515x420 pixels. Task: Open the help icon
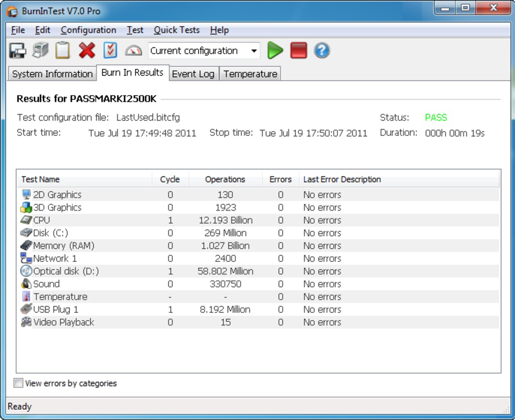321,50
